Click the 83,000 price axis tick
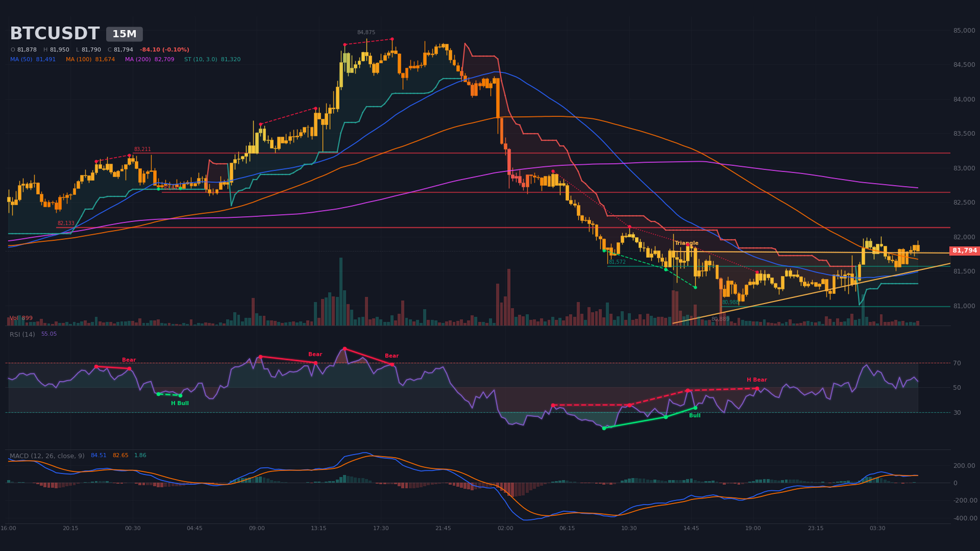980x551 pixels. point(964,168)
